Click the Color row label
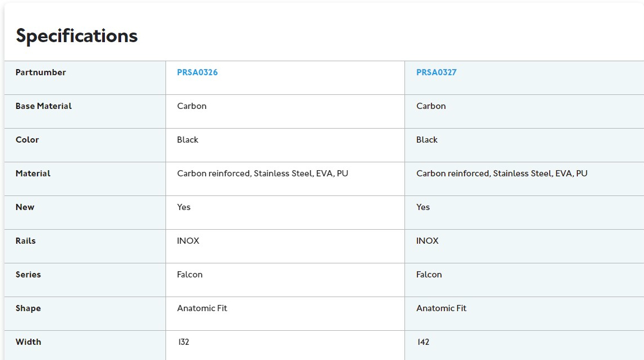The image size is (644, 360). [x=27, y=140]
